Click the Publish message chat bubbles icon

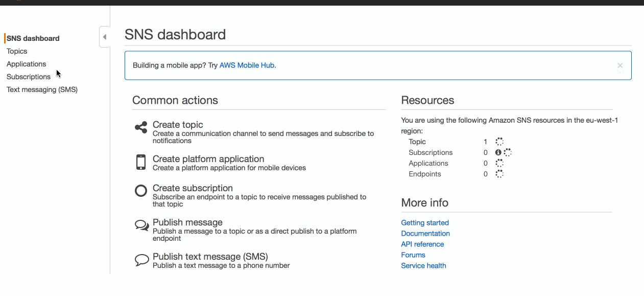(x=141, y=225)
